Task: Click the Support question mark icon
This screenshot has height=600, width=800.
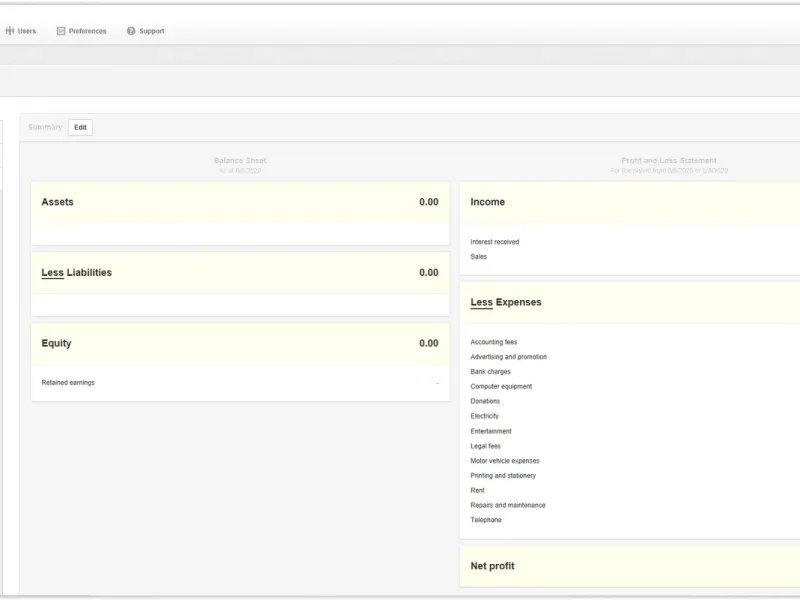Action: [131, 31]
